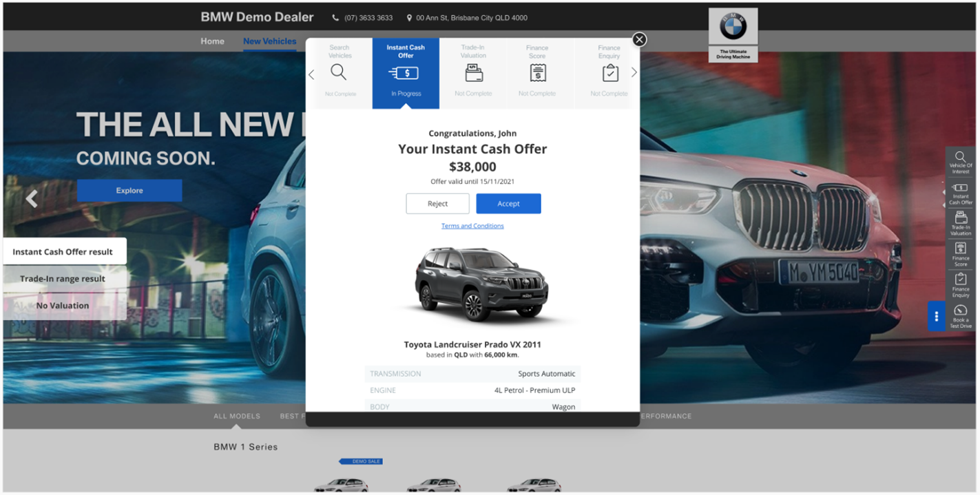Close the Instant Cash Offer popup

639,39
